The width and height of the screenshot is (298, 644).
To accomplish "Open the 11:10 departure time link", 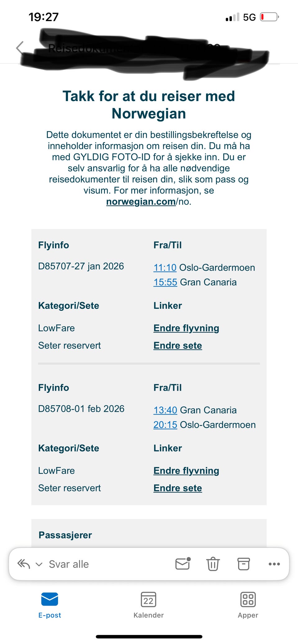I will point(165,267).
